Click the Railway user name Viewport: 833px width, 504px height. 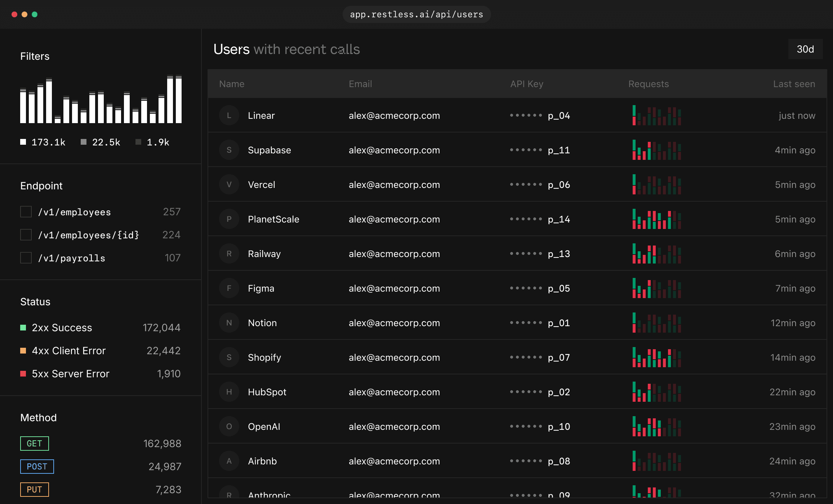pyautogui.click(x=264, y=254)
